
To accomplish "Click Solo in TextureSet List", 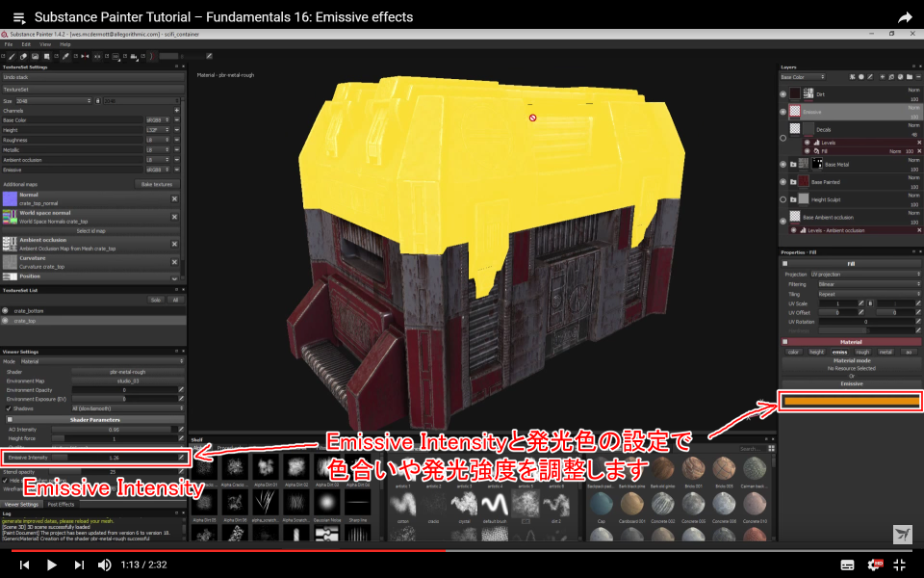I will click(x=156, y=301).
